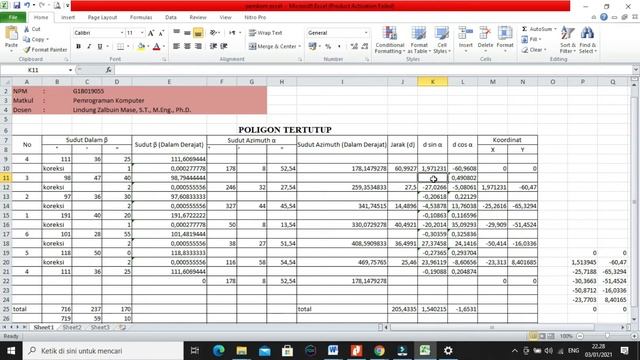Toggle top vertical alignment
Screen dimensions: 640x360
pyautogui.click(x=176, y=33)
